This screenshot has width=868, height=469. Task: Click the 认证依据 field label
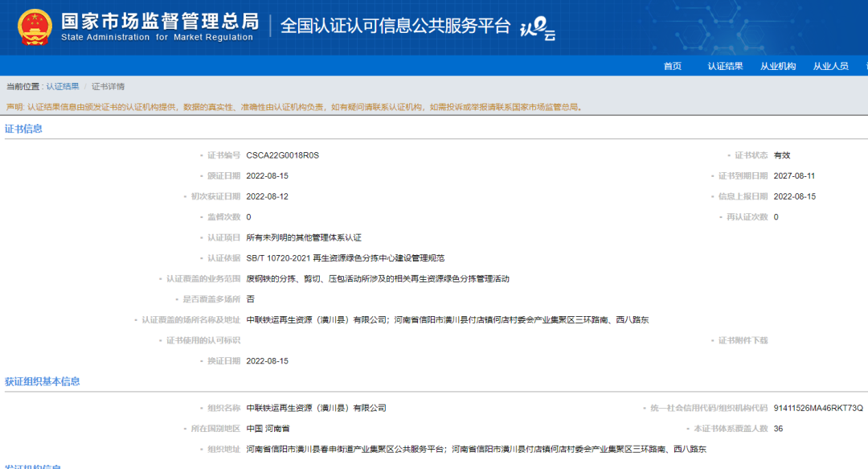[223, 257]
